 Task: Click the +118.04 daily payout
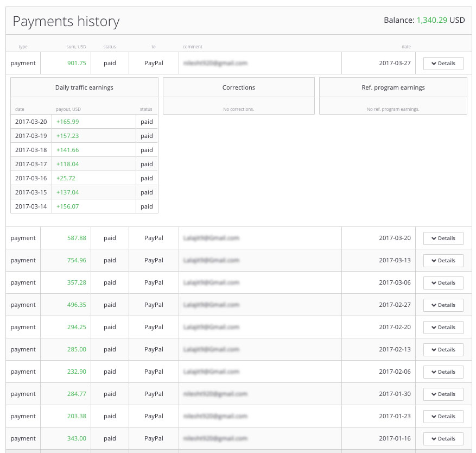(67, 164)
